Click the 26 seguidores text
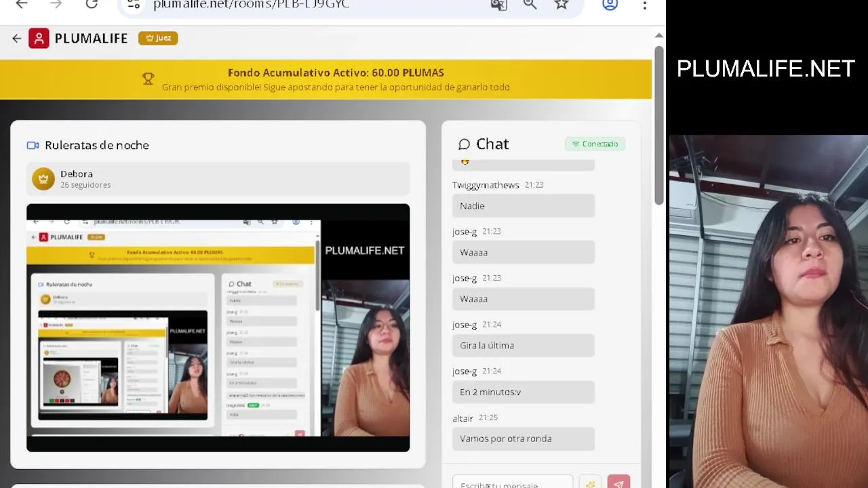Image resolution: width=868 pixels, height=488 pixels. pos(85,185)
